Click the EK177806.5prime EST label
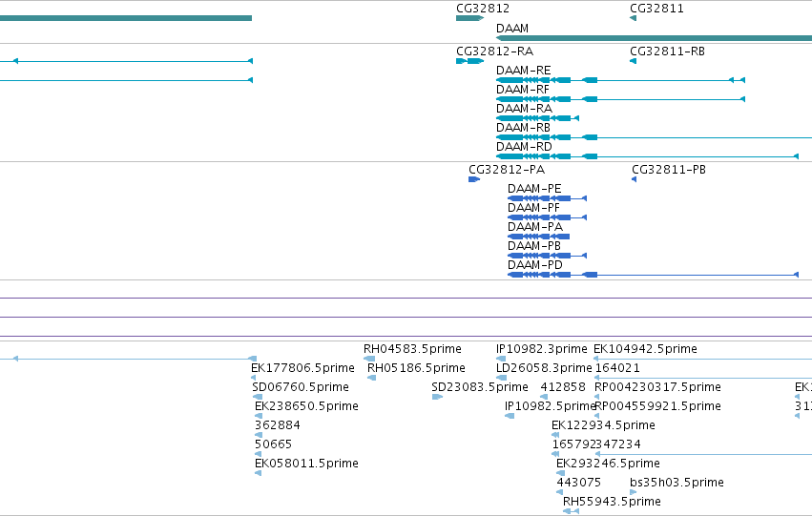Image resolution: width=812 pixels, height=516 pixels. (302, 368)
